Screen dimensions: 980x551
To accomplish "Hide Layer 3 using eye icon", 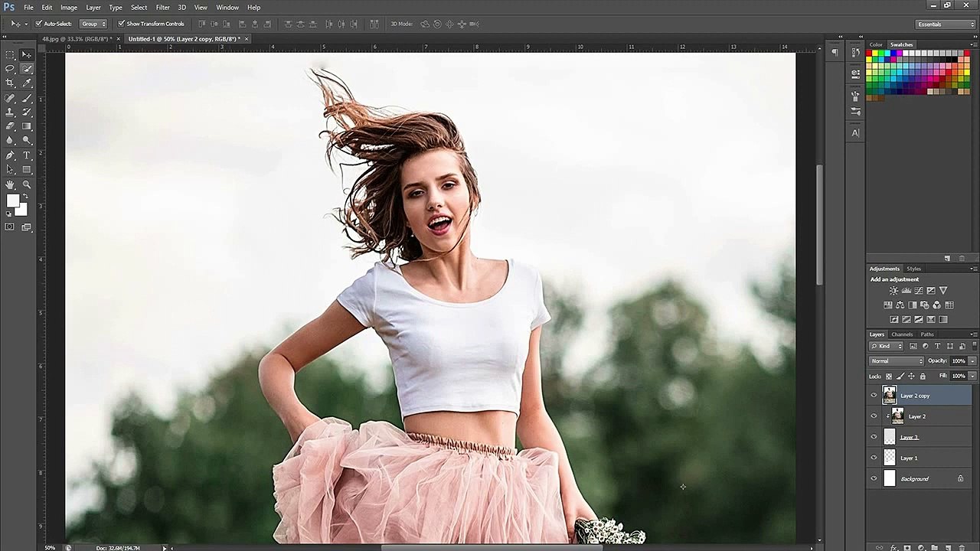I will pyautogui.click(x=874, y=437).
